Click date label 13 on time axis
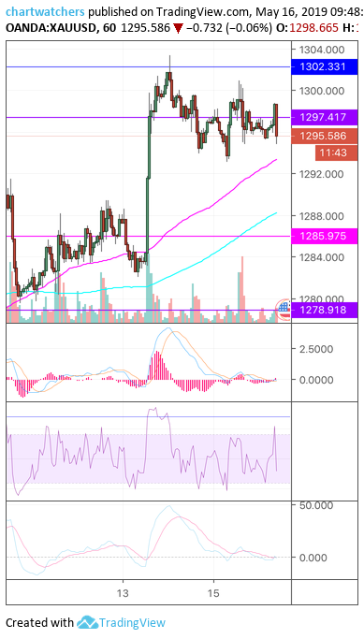The image size is (364, 639). coord(123,592)
